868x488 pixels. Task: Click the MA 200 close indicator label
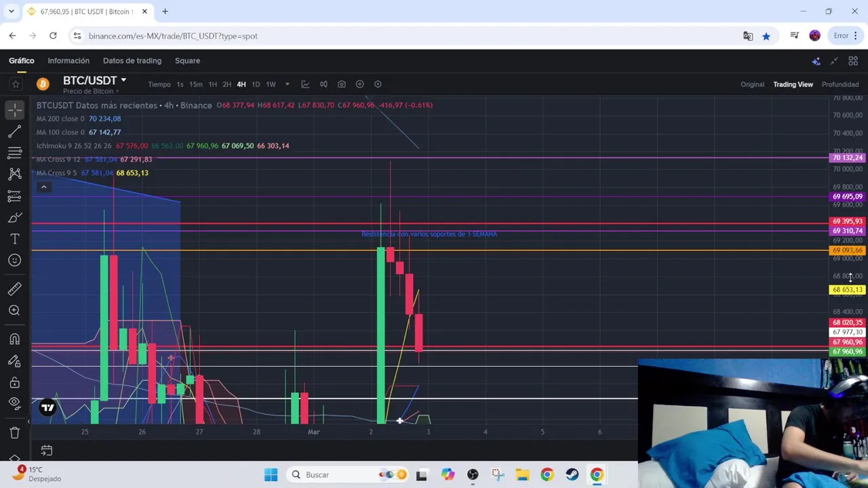(x=60, y=119)
